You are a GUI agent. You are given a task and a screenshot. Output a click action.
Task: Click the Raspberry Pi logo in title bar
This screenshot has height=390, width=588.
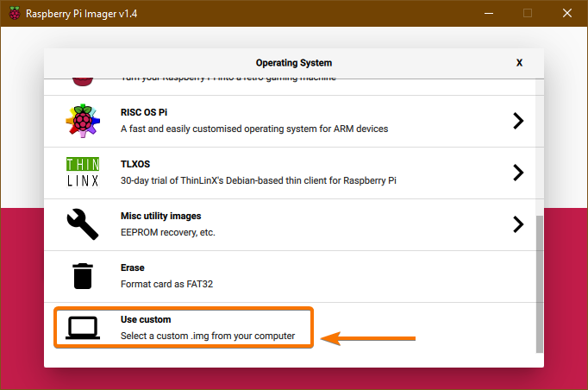[15, 13]
